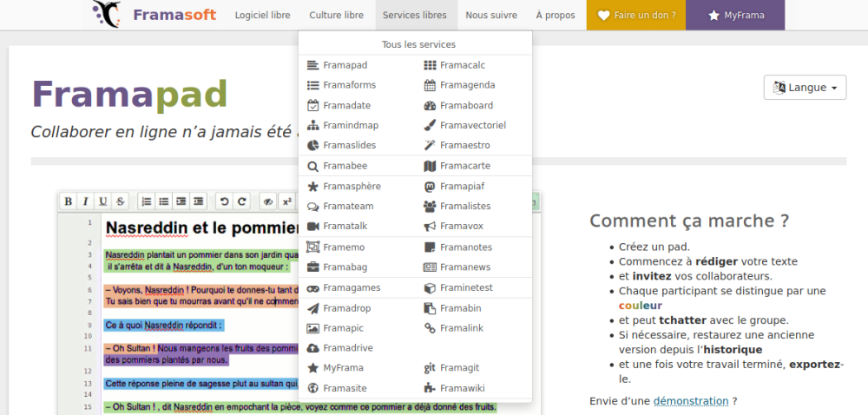The image size is (868, 415).
Task: Click the Framasoft brand text
Action: coord(175,15)
